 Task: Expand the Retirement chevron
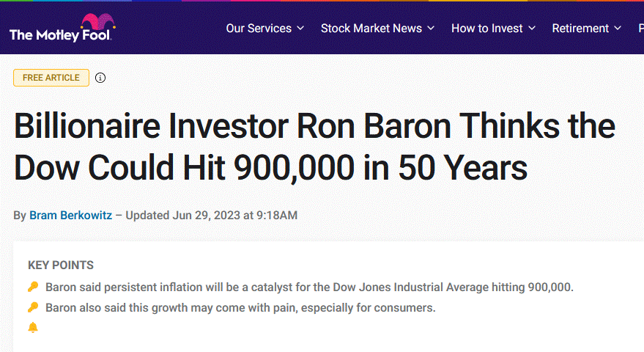[x=618, y=29]
